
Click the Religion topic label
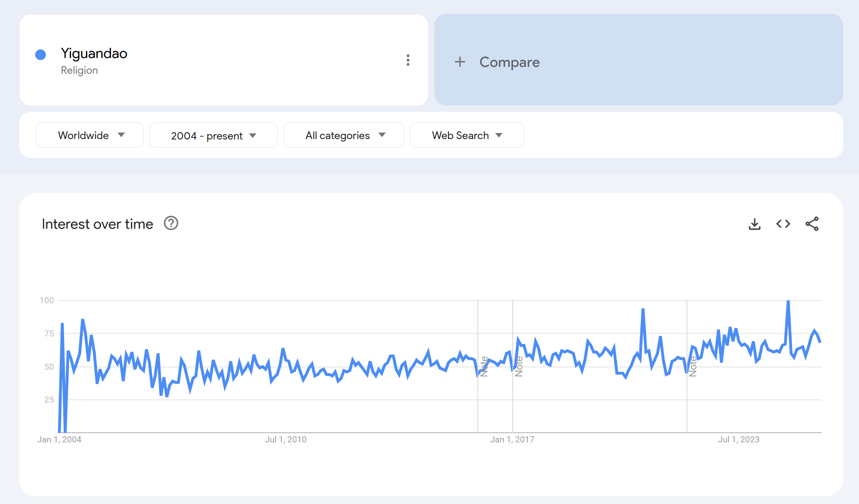tap(79, 71)
